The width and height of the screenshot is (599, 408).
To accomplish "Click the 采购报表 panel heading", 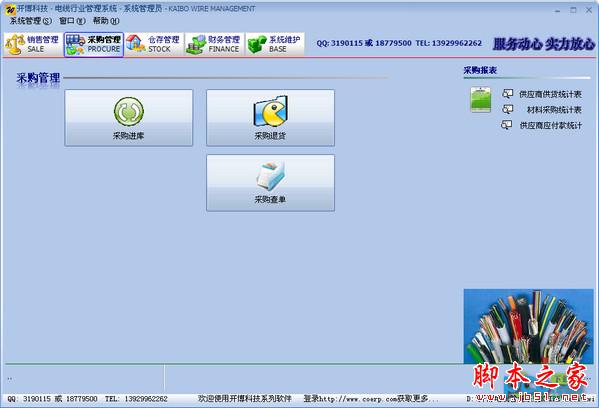I will tap(480, 70).
